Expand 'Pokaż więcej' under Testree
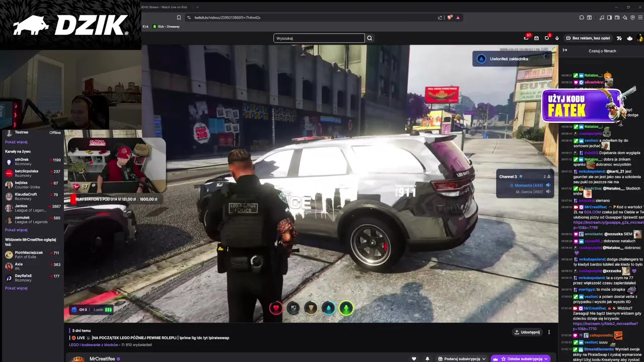Image resolution: width=644 pixels, height=362 pixels. point(16,142)
